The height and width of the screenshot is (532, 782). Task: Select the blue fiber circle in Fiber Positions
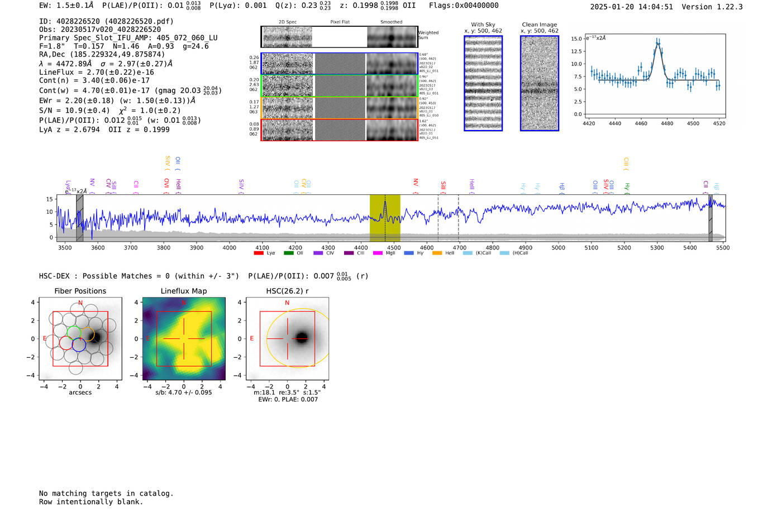click(x=79, y=344)
